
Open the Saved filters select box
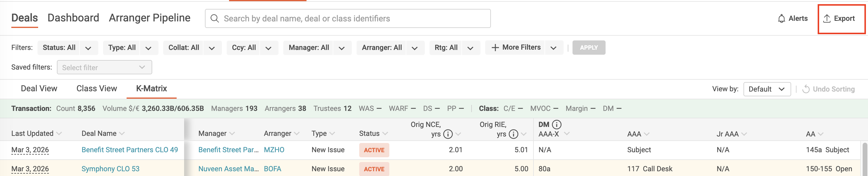point(105,67)
